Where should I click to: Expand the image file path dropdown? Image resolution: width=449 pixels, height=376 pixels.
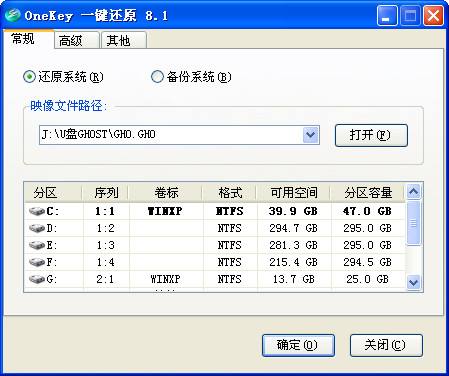[x=311, y=135]
